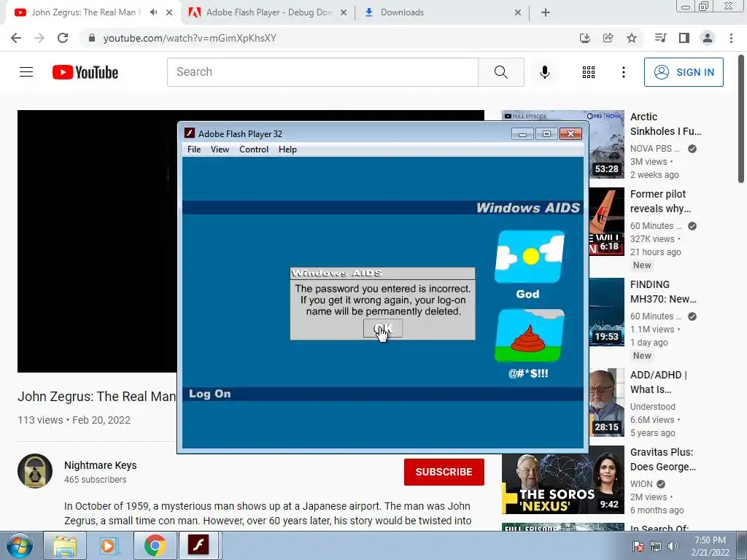Click the taskbar clock showing 7:50 PM
The width and height of the screenshot is (747, 560).
tap(710, 546)
